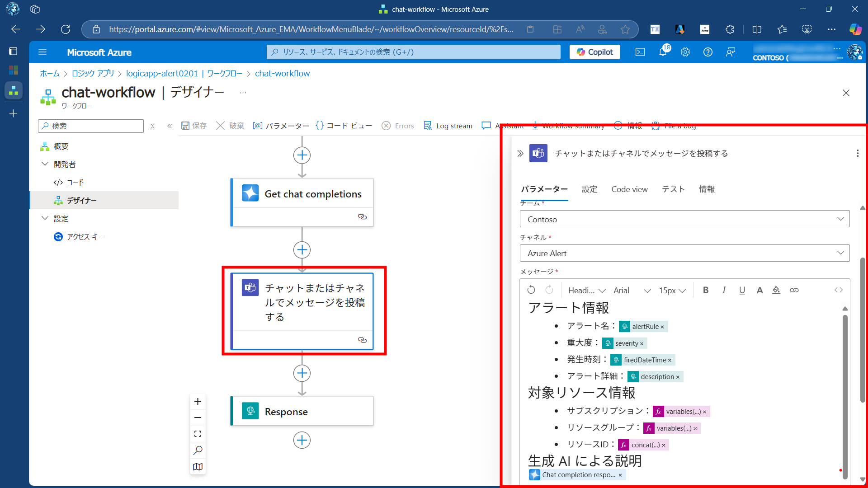The width and height of the screenshot is (868, 488).
Task: Click the Bold formatting icon
Action: pyautogui.click(x=706, y=290)
